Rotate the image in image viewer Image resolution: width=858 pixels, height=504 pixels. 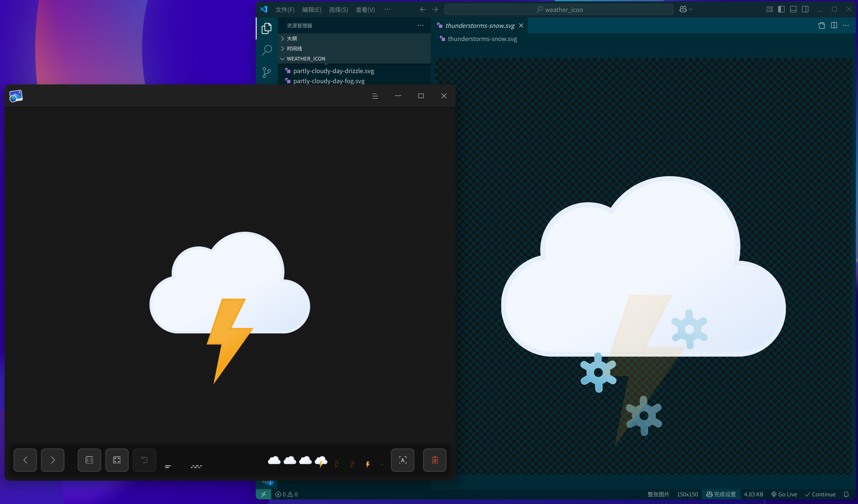click(x=144, y=460)
